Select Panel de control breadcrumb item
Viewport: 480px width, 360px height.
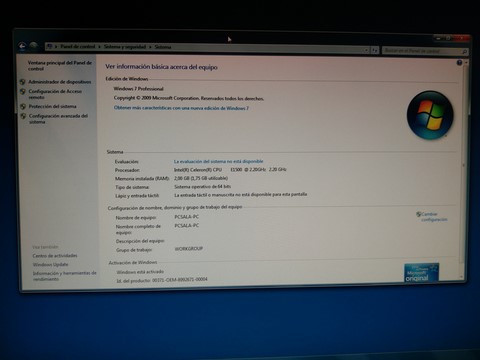[78, 47]
